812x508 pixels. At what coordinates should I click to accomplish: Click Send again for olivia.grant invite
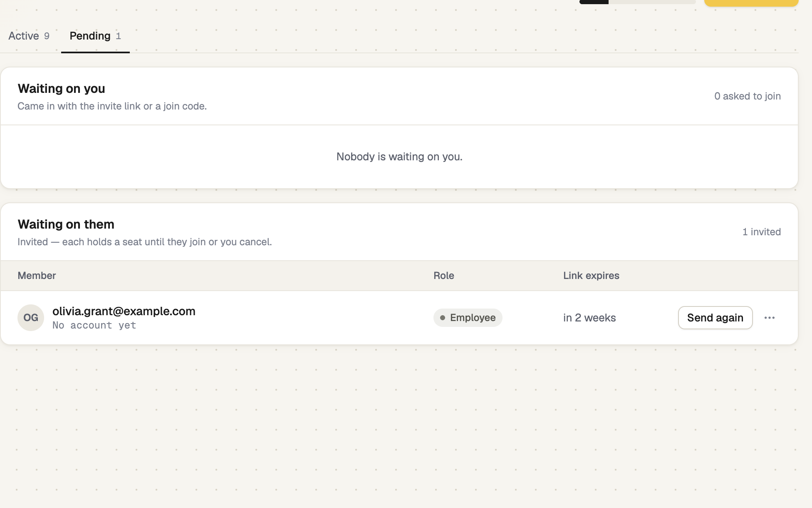pos(715,318)
